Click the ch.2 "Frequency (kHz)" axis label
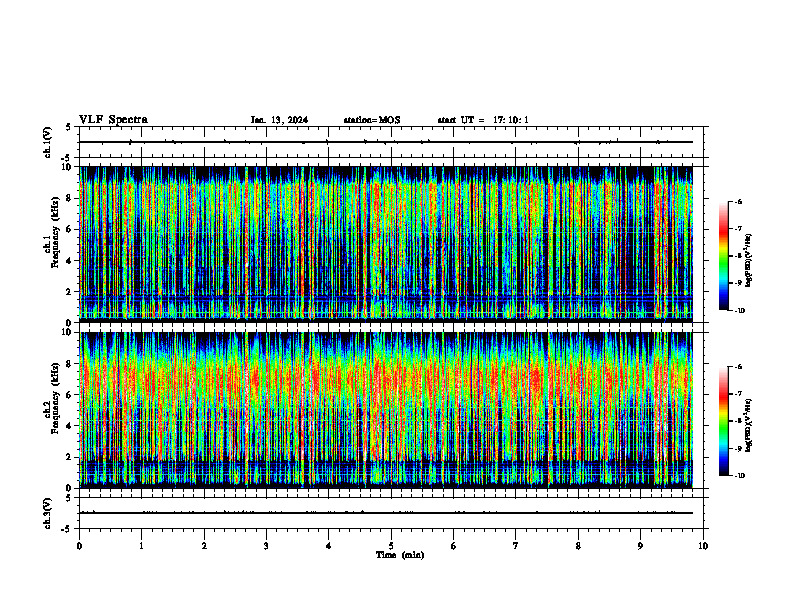 point(55,398)
